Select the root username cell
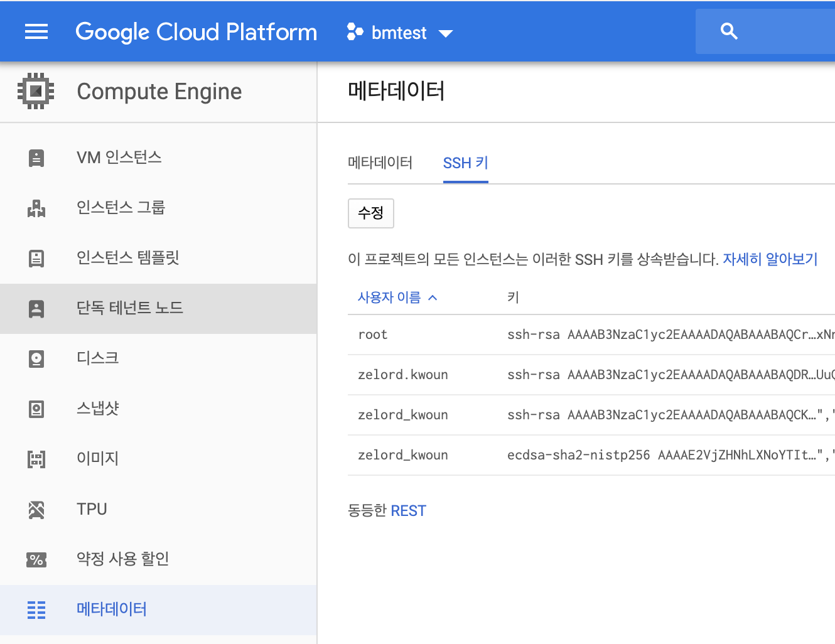The image size is (835, 644). point(373,335)
